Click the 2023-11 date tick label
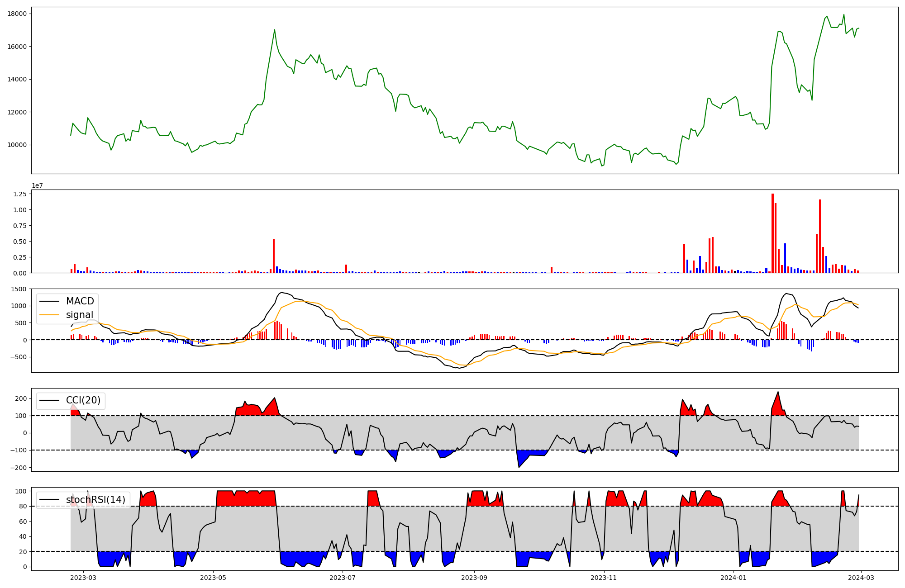 pyautogui.click(x=604, y=577)
